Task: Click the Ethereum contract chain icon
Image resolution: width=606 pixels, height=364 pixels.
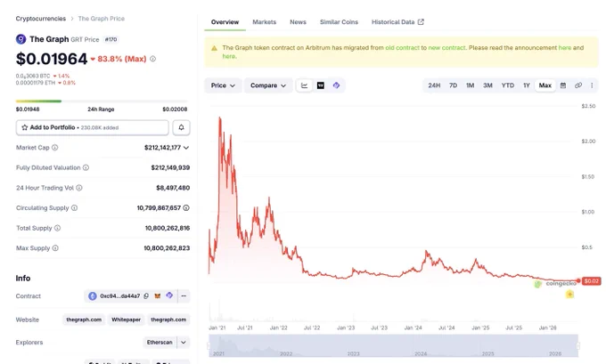Action: (93, 296)
